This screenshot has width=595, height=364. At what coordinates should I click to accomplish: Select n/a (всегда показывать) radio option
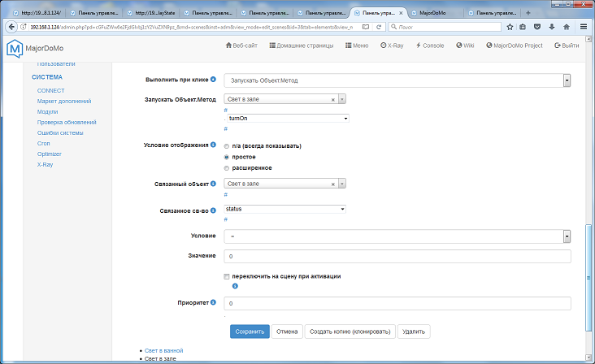[227, 146]
